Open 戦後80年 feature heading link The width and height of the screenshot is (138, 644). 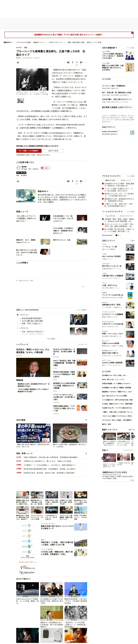click(43, 191)
